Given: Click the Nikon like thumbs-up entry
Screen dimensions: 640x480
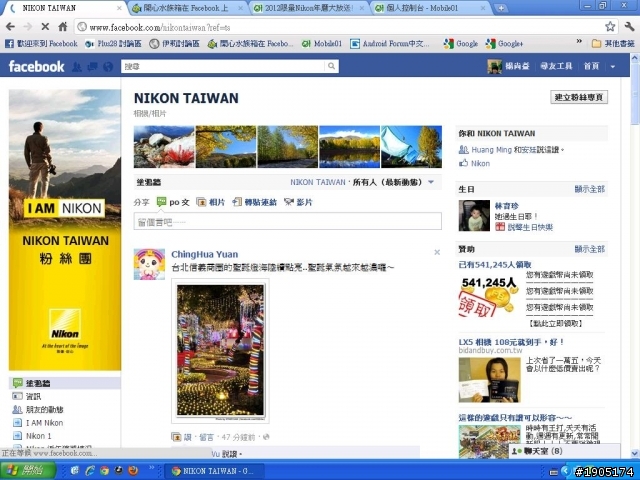Looking at the screenshot, I should [474, 163].
